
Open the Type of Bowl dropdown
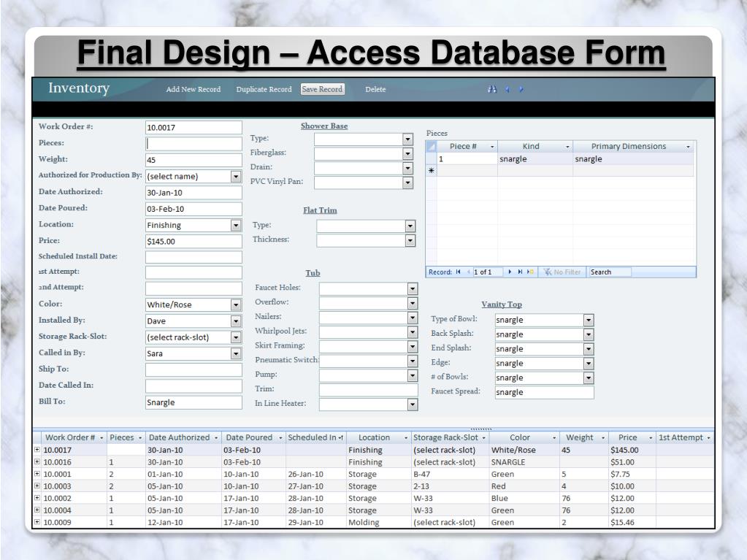[589, 320]
